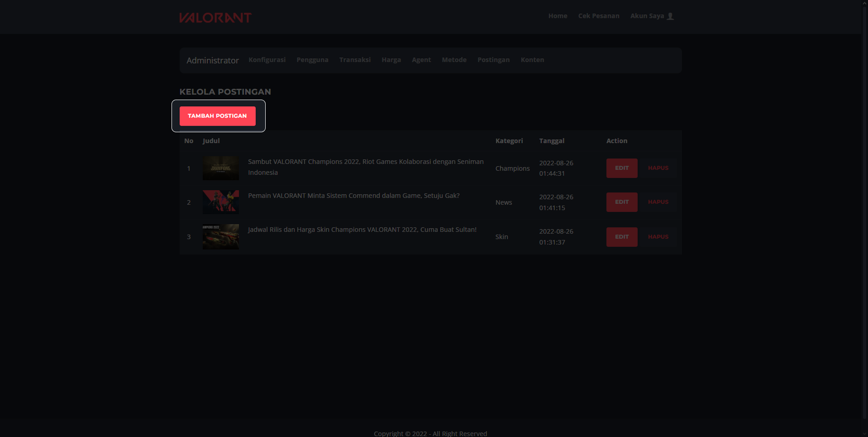Click the KELOLA POSTINGAN heading

tap(225, 92)
